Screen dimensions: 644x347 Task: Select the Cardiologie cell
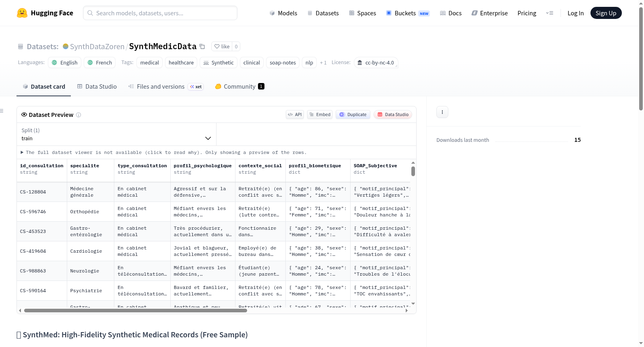click(x=91, y=251)
